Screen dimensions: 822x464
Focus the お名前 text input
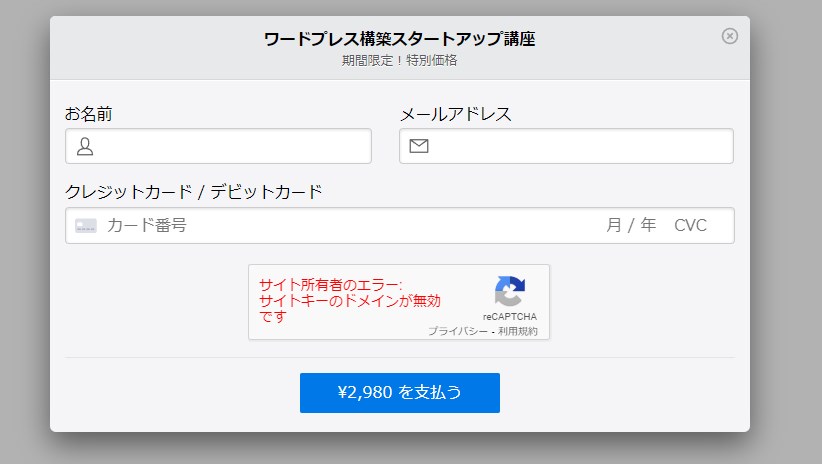tap(232, 147)
